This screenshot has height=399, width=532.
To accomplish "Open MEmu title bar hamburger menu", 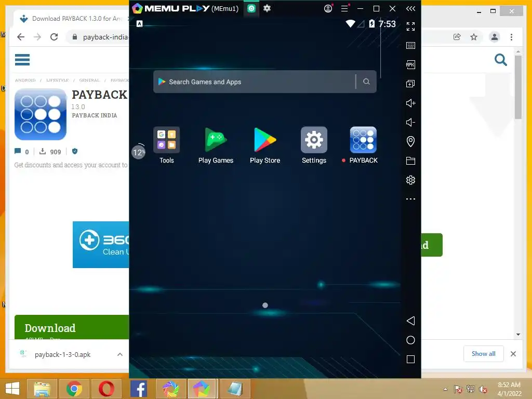I will click(x=345, y=8).
